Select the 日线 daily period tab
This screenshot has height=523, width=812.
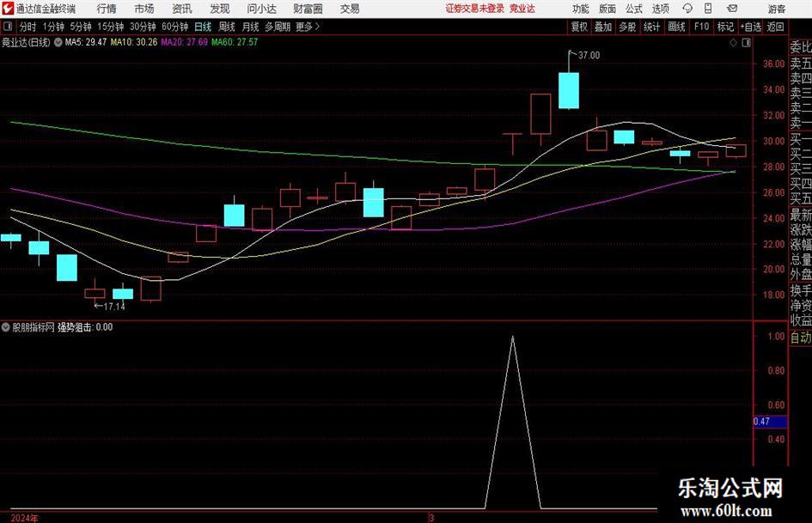click(x=203, y=27)
